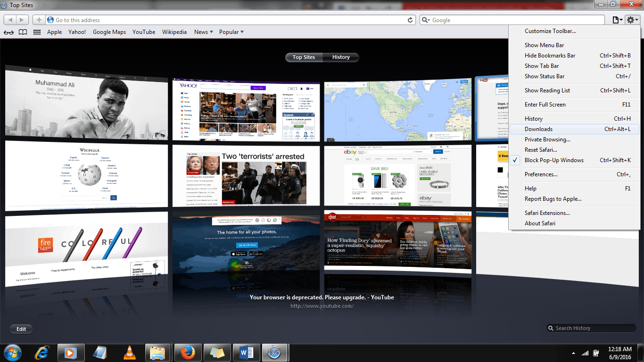The height and width of the screenshot is (362, 644).
Task: Open the page menu icon
Action: click(616, 20)
